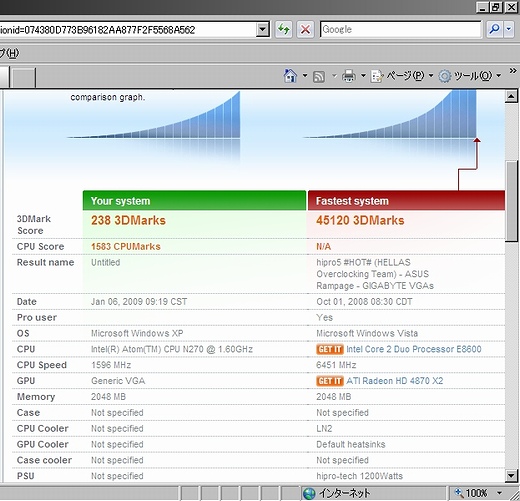Click the Oct 01, 2008 08:30 CDT date
The image size is (520, 501).
(364, 302)
